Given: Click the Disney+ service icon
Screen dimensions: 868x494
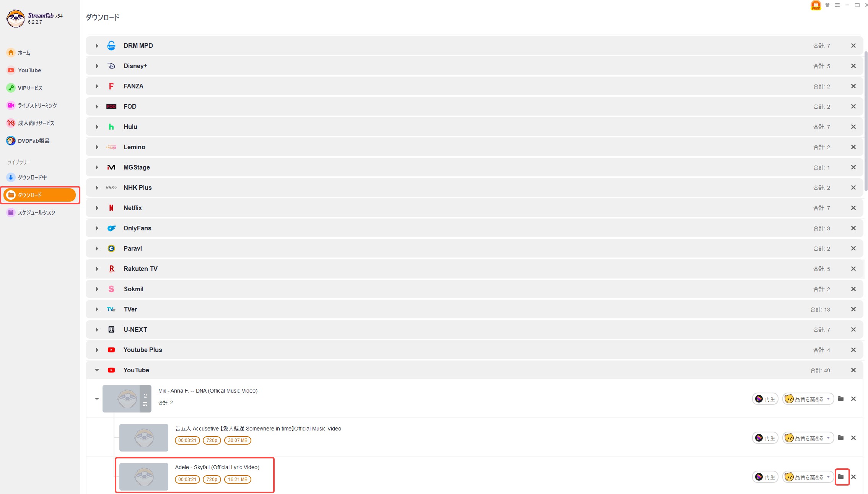Looking at the screenshot, I should (111, 66).
